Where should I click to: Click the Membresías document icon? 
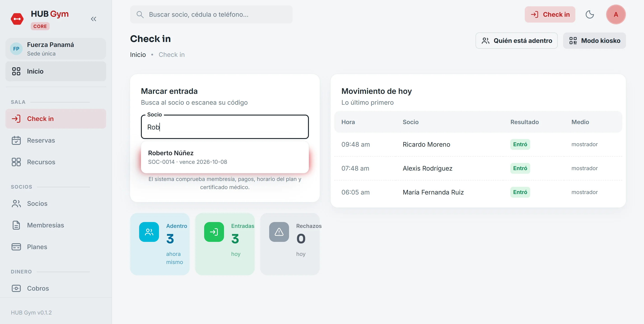point(16,225)
